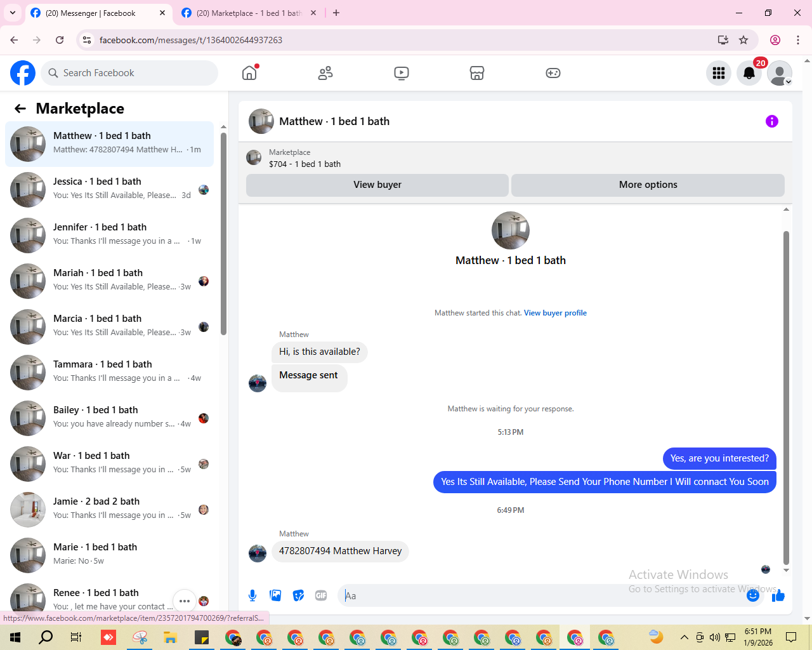
Task: Click the large listing photo above Matthew name
Action: coord(511,230)
